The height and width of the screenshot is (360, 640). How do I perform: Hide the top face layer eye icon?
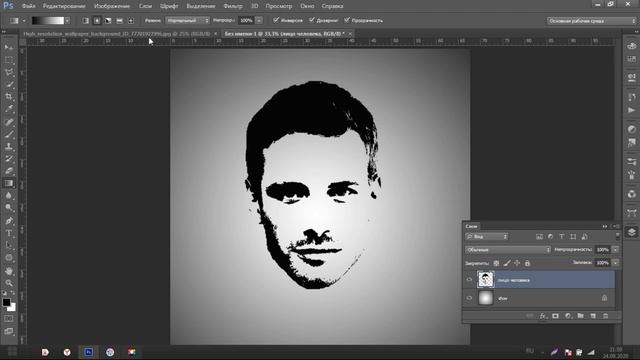point(469,280)
